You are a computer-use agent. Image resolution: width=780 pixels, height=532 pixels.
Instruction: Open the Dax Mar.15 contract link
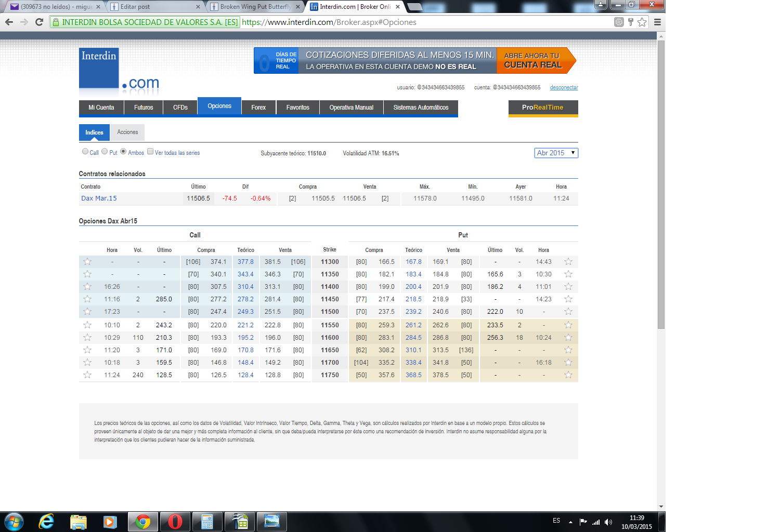point(99,198)
